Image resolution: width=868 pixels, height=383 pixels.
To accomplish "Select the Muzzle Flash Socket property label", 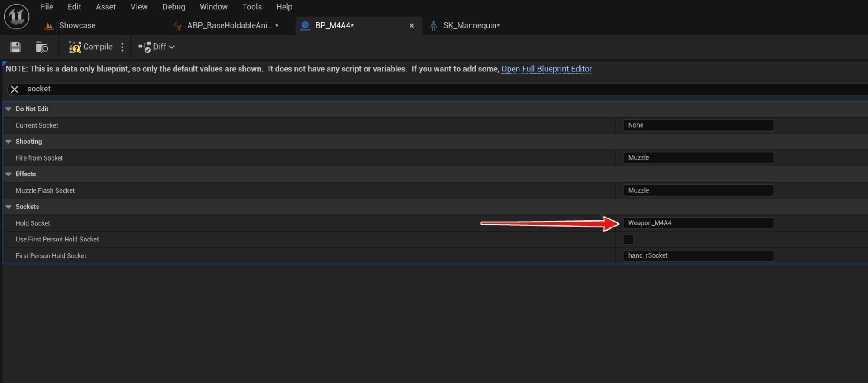I will click(x=45, y=190).
